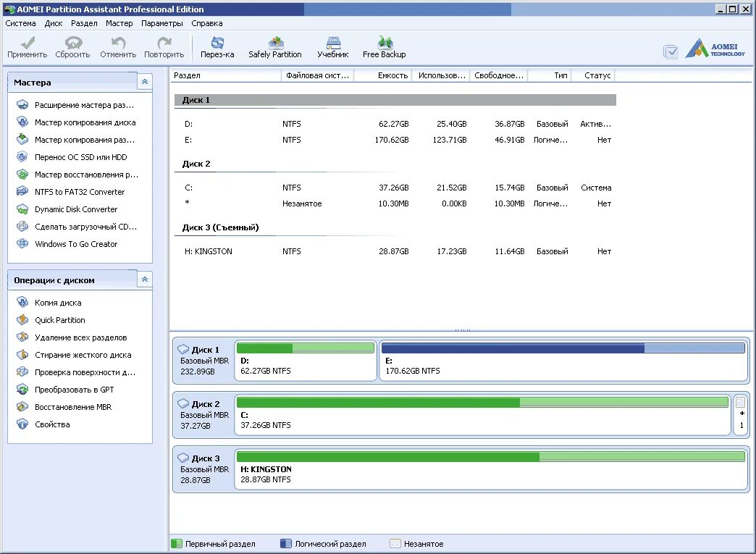The image size is (756, 554).
Task: Launch Dynamic Disk Converter
Action: coord(67,209)
